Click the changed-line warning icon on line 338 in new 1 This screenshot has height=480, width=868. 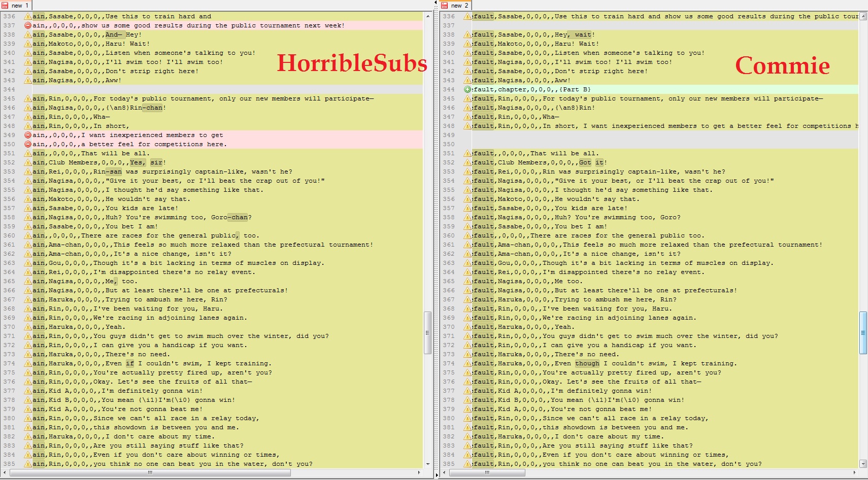28,35
